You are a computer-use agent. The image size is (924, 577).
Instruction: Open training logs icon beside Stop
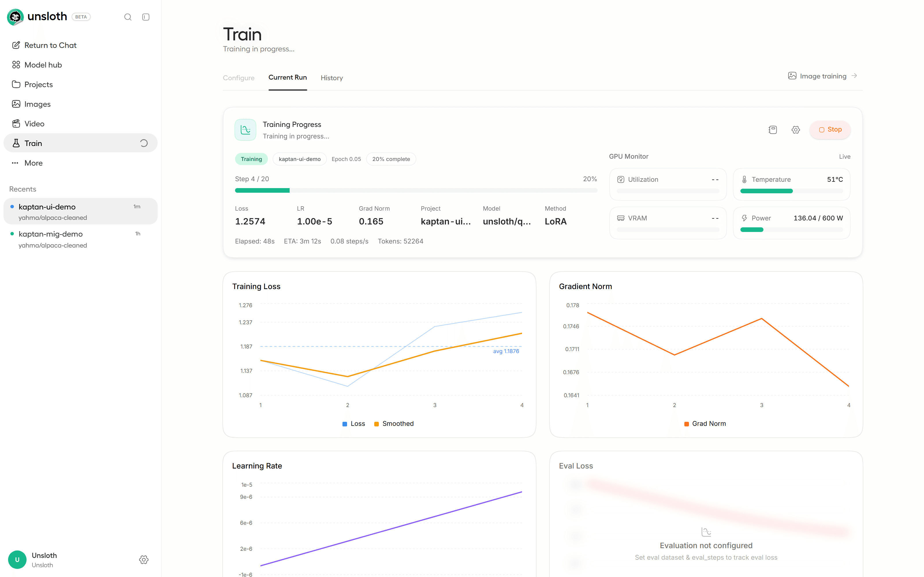pyautogui.click(x=773, y=130)
